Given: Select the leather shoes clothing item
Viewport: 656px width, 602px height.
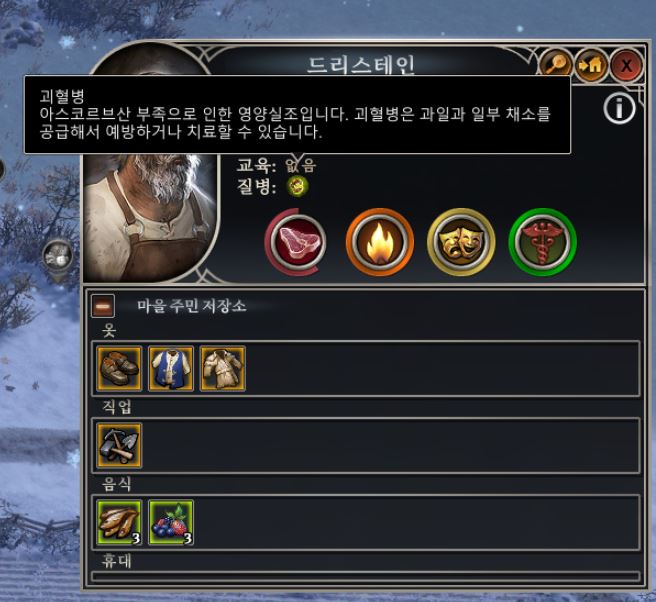Looking at the screenshot, I should click(119, 369).
